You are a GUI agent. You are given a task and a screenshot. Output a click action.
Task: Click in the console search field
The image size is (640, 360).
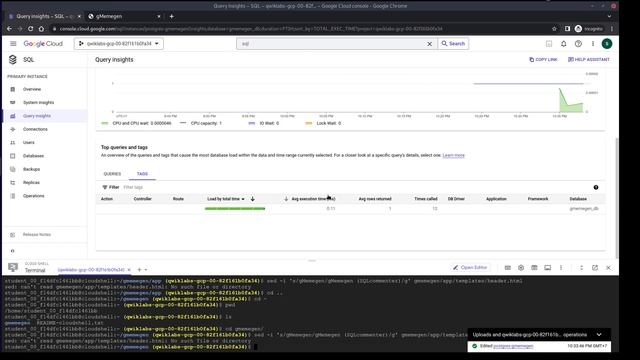[331, 44]
